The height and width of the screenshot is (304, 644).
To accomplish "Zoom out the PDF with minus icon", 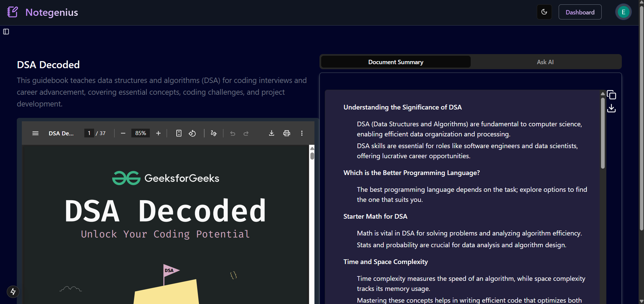I will click(x=123, y=133).
